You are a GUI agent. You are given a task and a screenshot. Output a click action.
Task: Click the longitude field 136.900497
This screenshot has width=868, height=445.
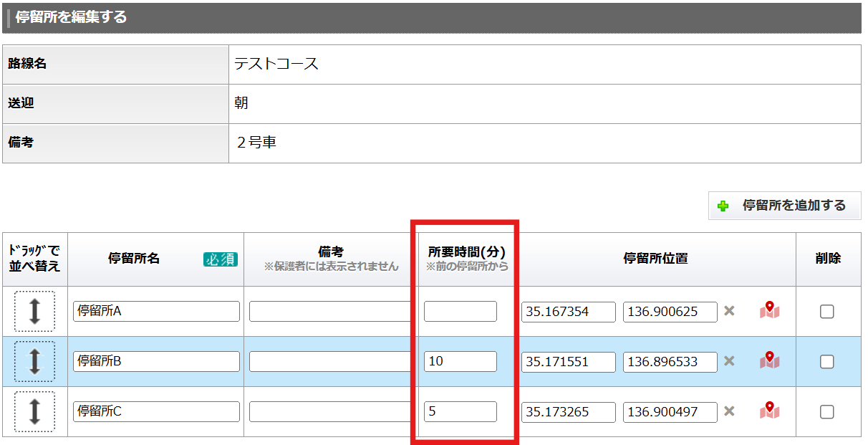click(670, 412)
